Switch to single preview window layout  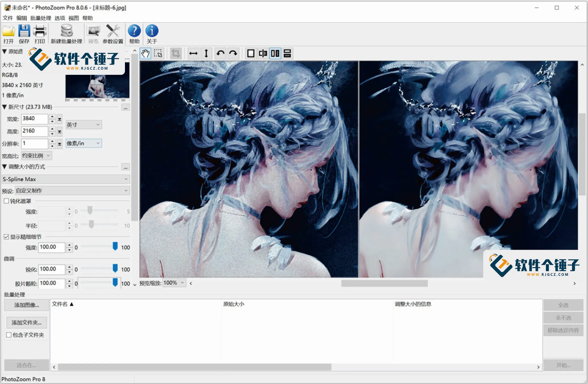(x=251, y=53)
